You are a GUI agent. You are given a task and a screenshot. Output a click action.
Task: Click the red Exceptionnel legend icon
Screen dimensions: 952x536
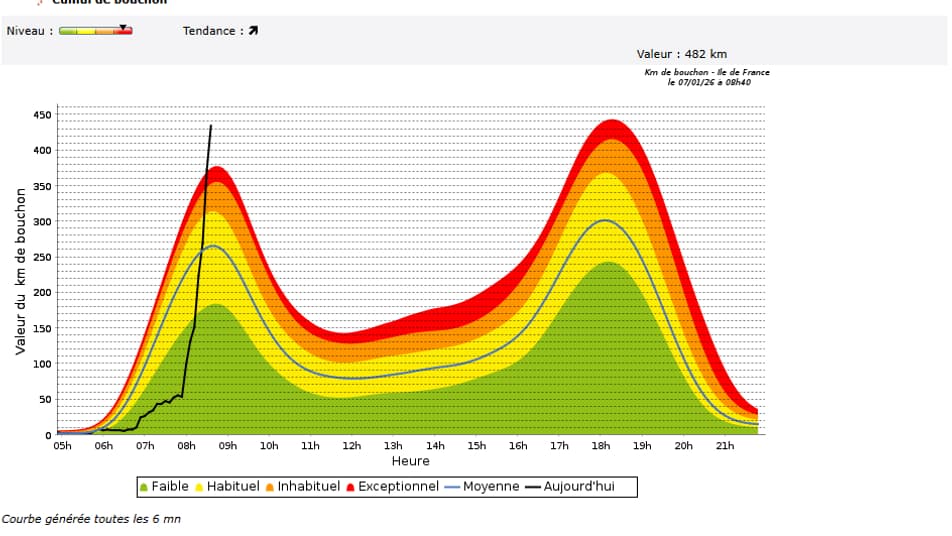(350, 487)
